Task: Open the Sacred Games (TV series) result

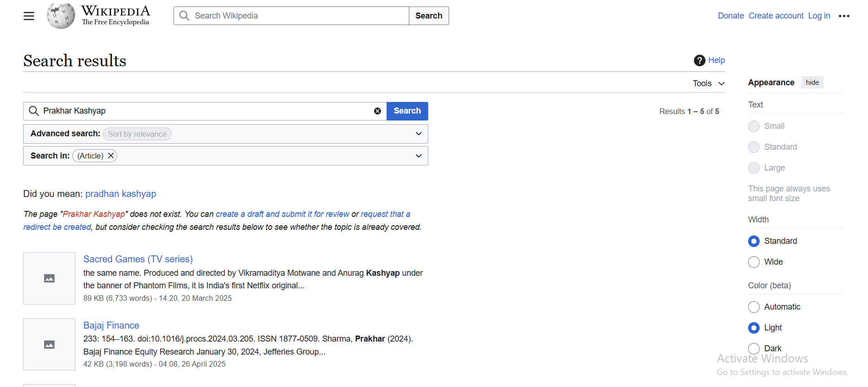Action: click(x=138, y=259)
